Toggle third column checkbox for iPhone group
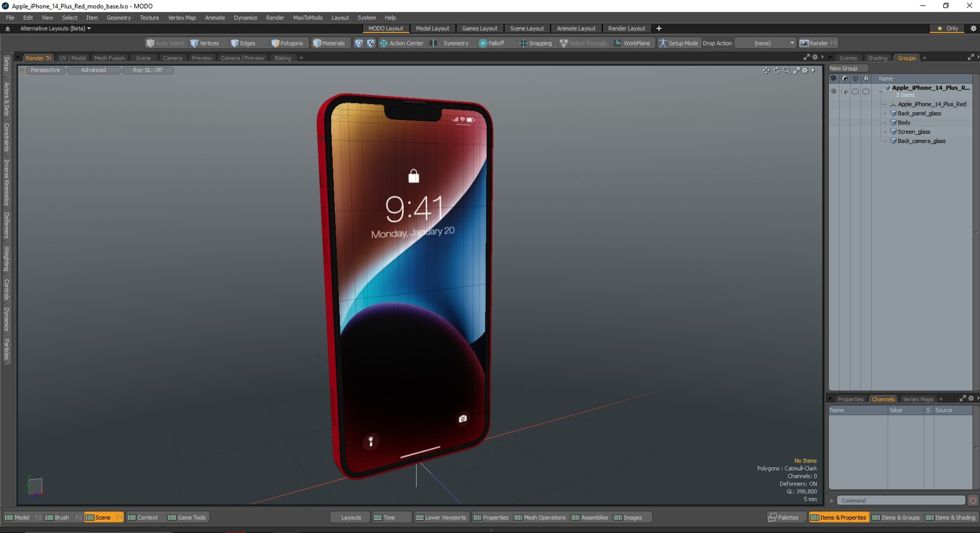The height and width of the screenshot is (533, 980). [x=855, y=91]
